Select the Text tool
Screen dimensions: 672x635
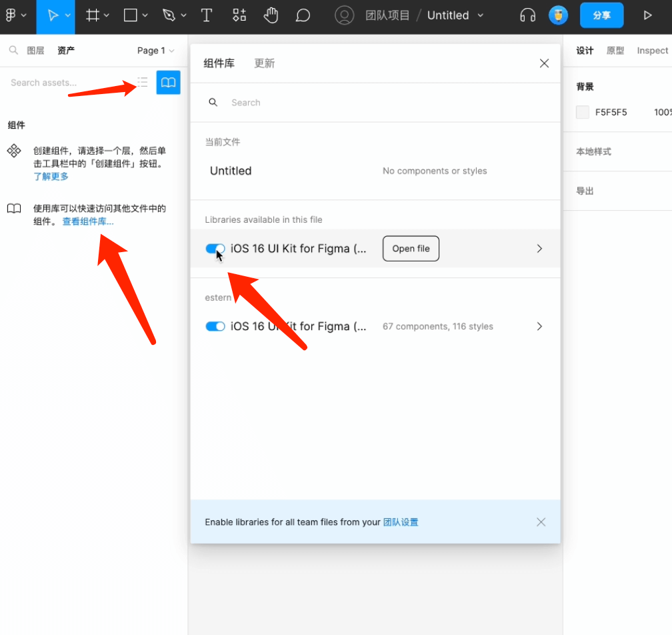(207, 15)
